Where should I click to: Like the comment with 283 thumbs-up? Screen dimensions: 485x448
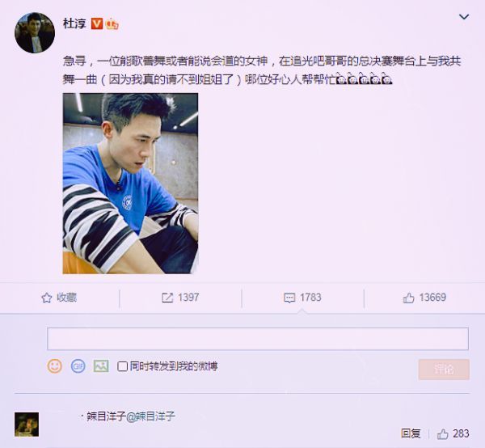[x=453, y=433]
